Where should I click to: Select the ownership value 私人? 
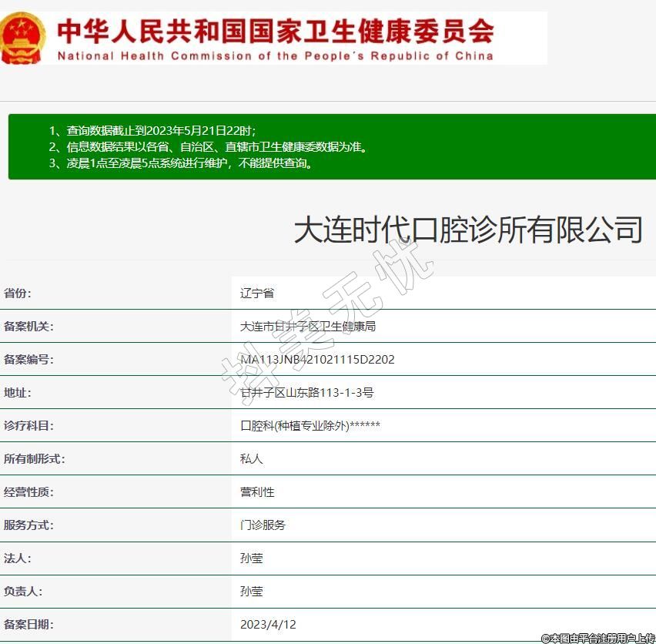pyautogui.click(x=252, y=458)
